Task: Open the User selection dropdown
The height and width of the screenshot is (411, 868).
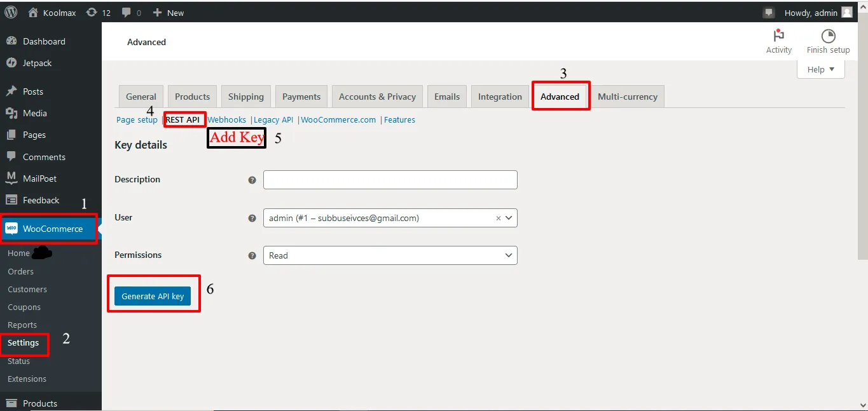Action: pos(382,218)
